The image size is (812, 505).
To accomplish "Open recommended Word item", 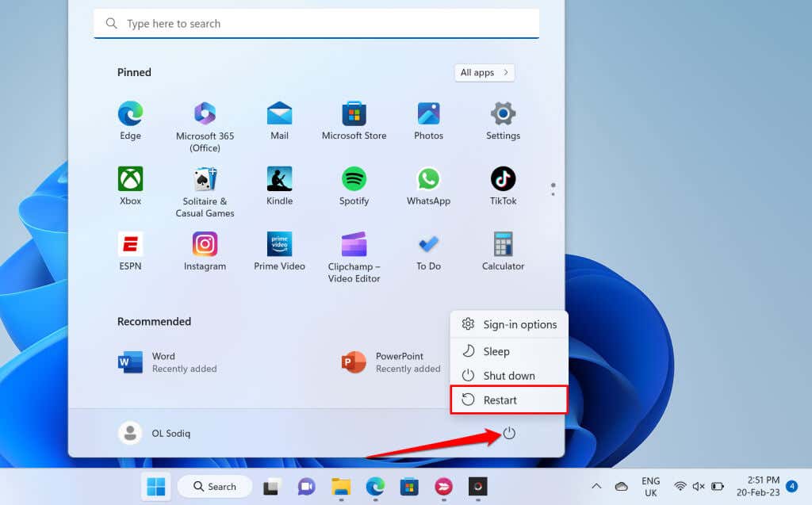I will pos(167,362).
